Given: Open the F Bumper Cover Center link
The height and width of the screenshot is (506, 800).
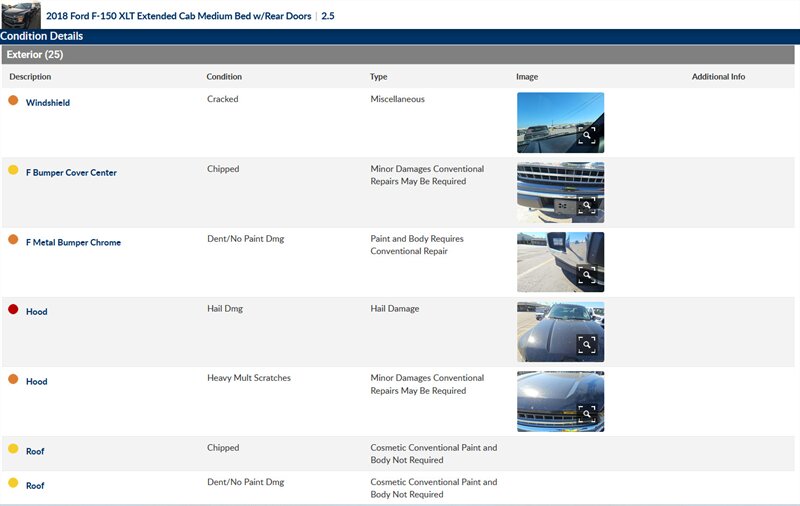Looking at the screenshot, I should pos(71,173).
